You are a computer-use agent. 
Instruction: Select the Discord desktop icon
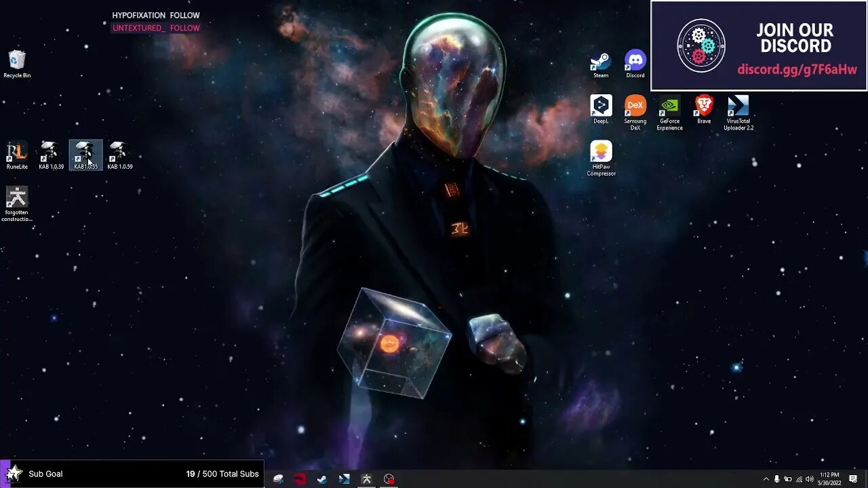(x=635, y=64)
